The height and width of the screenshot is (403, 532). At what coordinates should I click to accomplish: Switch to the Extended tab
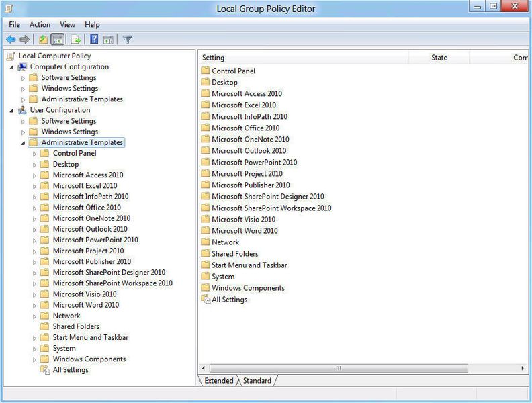coord(219,381)
